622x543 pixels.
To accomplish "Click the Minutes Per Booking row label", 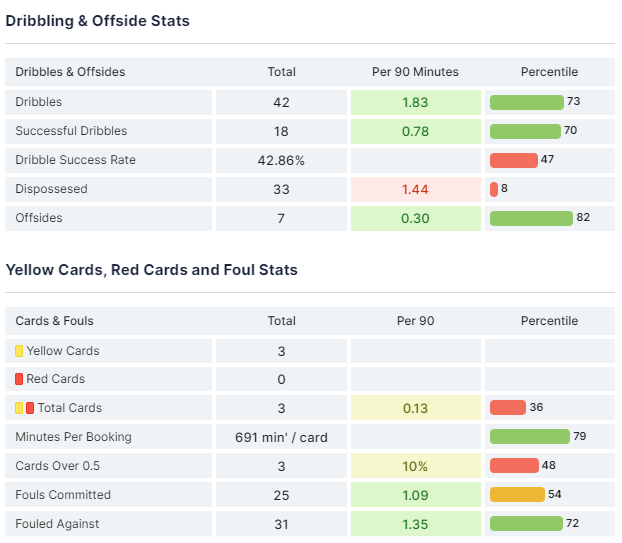I will point(73,437).
